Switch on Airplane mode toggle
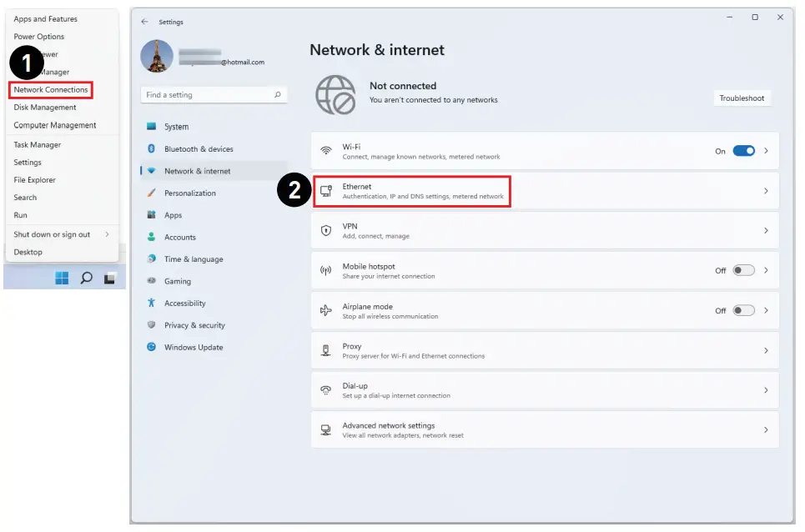805x532 pixels. click(743, 310)
